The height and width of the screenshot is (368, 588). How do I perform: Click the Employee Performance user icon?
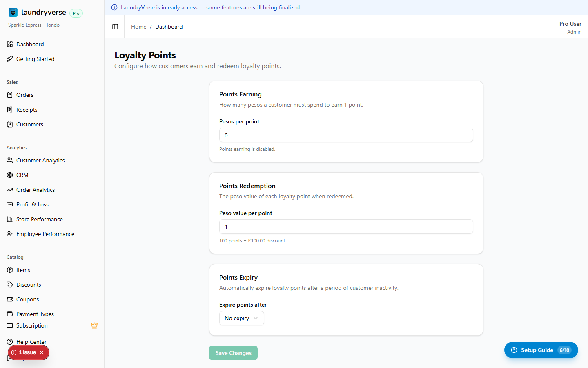click(x=10, y=234)
